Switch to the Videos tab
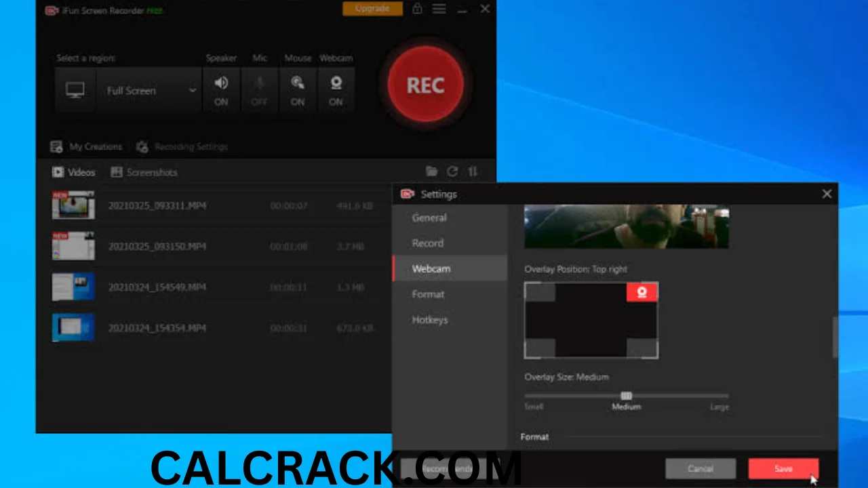The height and width of the screenshot is (488, 868). [x=74, y=172]
